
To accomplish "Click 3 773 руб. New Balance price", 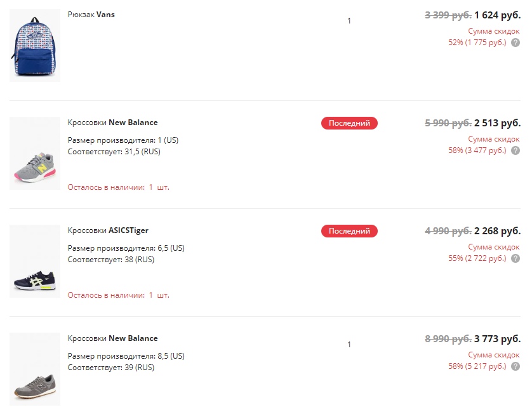I will point(497,339).
